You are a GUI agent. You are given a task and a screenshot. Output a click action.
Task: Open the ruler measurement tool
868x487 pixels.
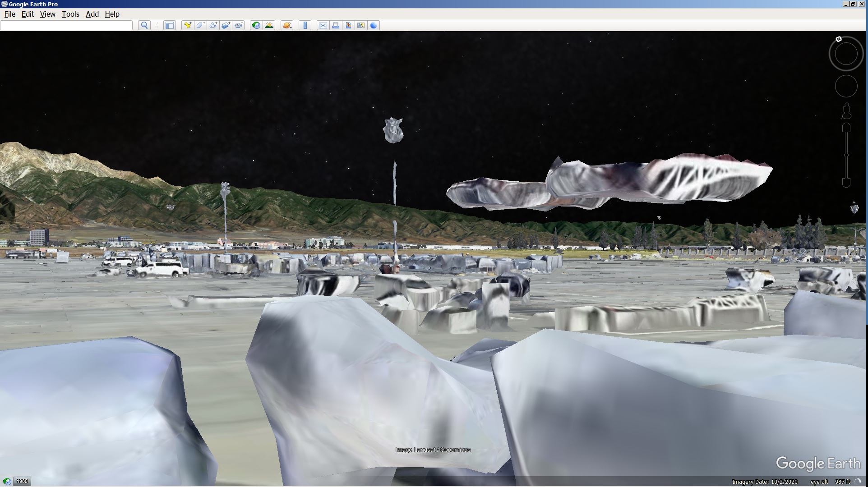pyautogui.click(x=305, y=25)
